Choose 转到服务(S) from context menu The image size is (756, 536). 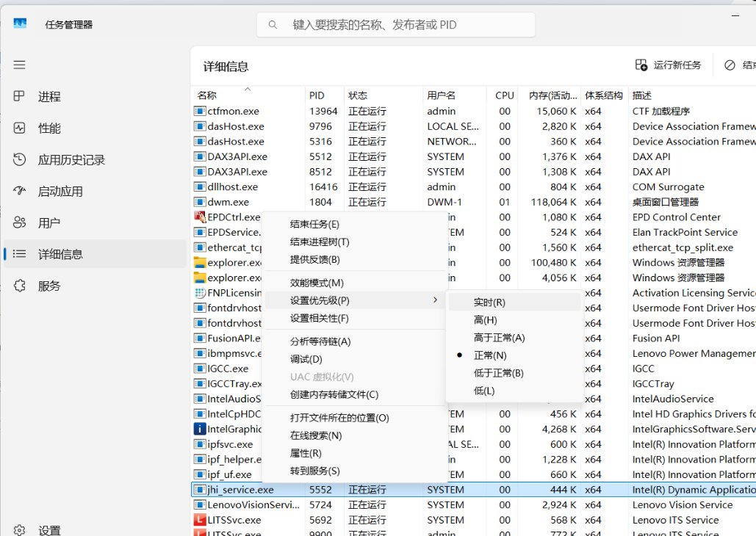coord(354,471)
